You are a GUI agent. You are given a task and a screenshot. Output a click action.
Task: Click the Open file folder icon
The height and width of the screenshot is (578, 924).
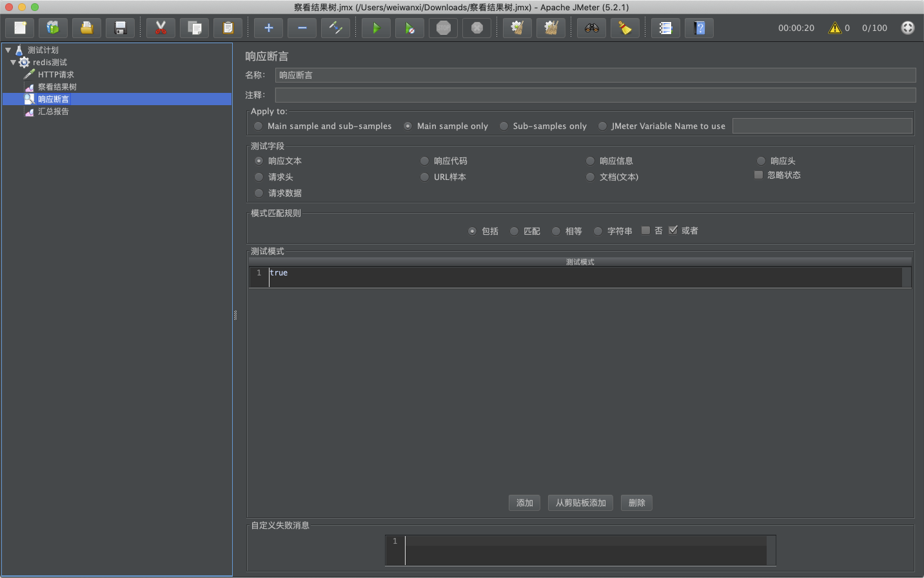(87, 28)
